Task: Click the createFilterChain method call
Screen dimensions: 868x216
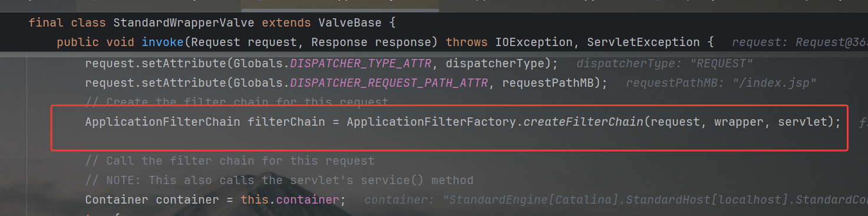Action: (x=583, y=122)
